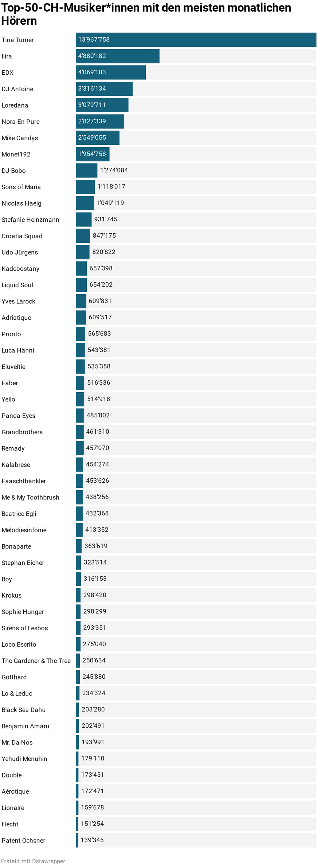Select the DJ Antoine bar
The width and height of the screenshot is (318, 868).
pos(104,89)
